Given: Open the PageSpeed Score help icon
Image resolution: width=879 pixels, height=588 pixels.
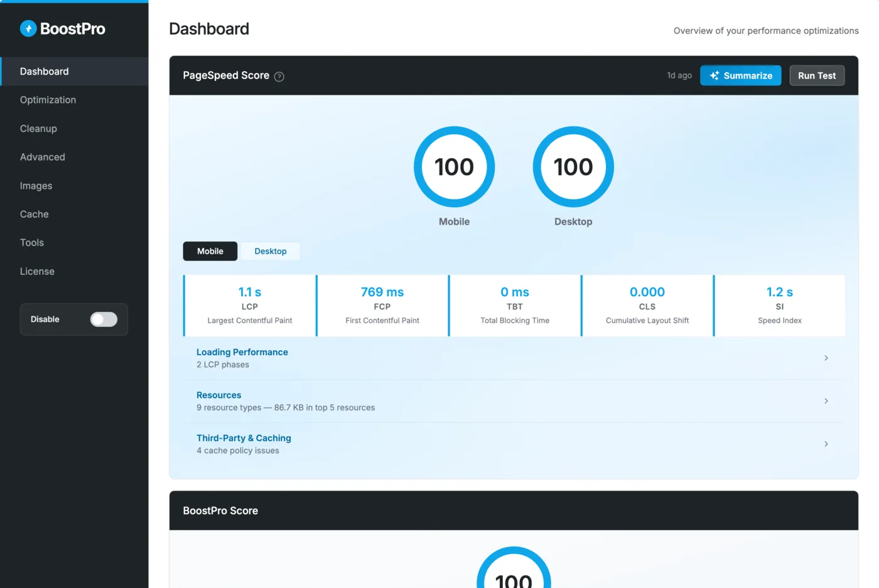Looking at the screenshot, I should 279,77.
